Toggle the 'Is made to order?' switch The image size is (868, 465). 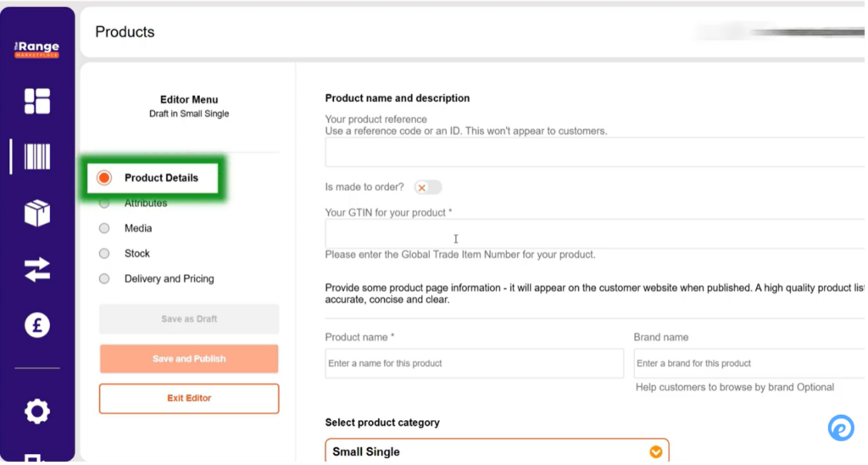(x=428, y=188)
